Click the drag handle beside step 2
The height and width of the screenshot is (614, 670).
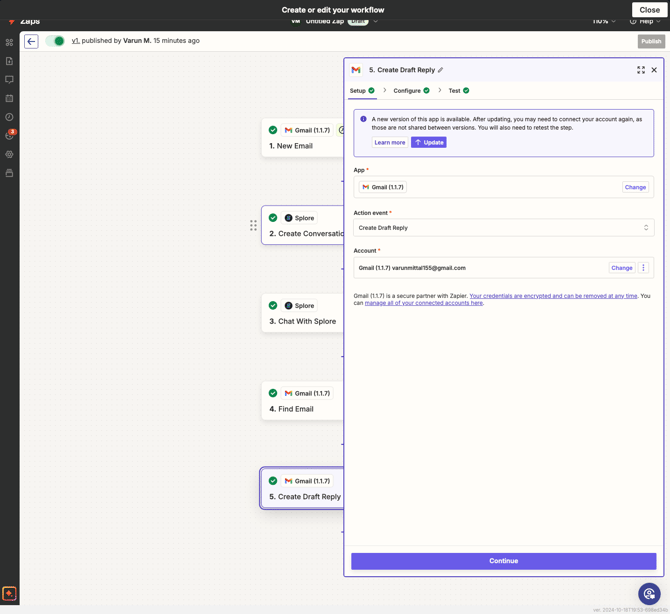click(x=253, y=225)
